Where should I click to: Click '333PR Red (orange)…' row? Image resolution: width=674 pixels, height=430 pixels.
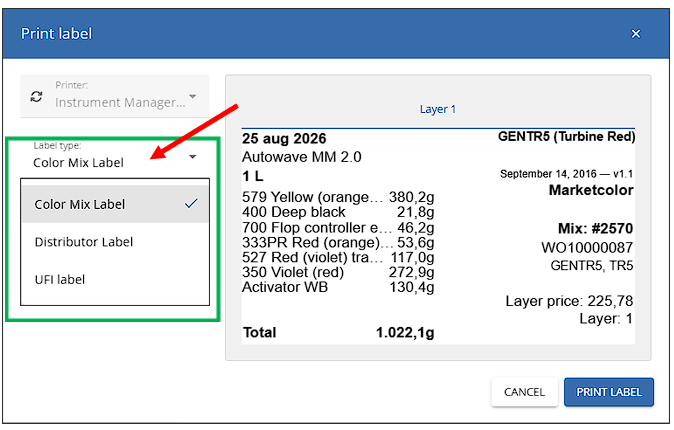[338, 243]
